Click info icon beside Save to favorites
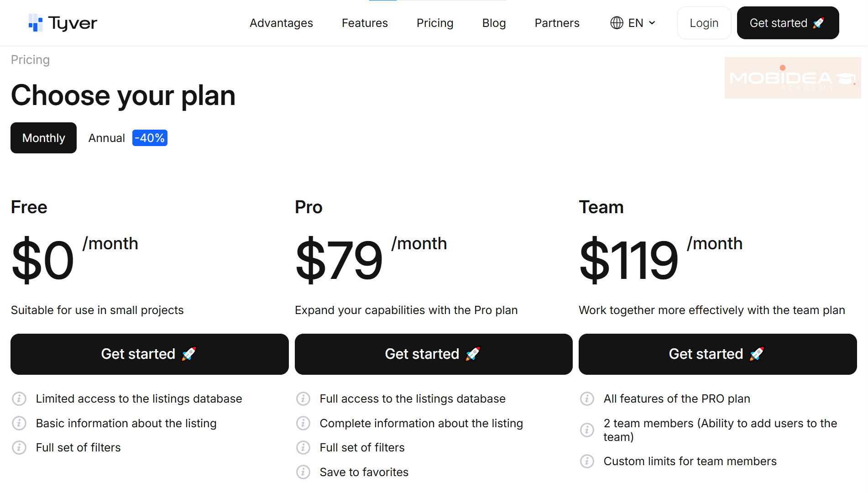The image size is (868, 493). (x=303, y=472)
